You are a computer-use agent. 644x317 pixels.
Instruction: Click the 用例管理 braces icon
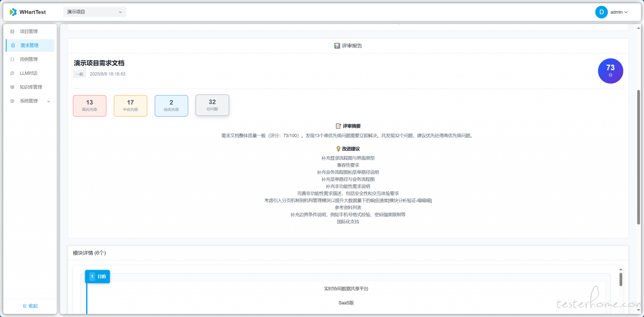(12, 59)
